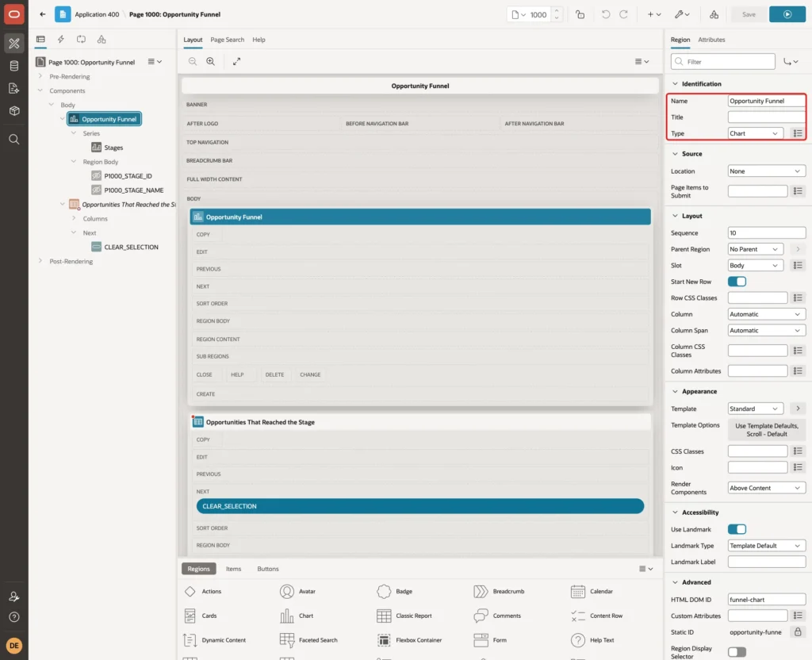This screenshot has height=660, width=812.
Task: Click the sidebar search magnifier icon
Action: pyautogui.click(x=14, y=140)
